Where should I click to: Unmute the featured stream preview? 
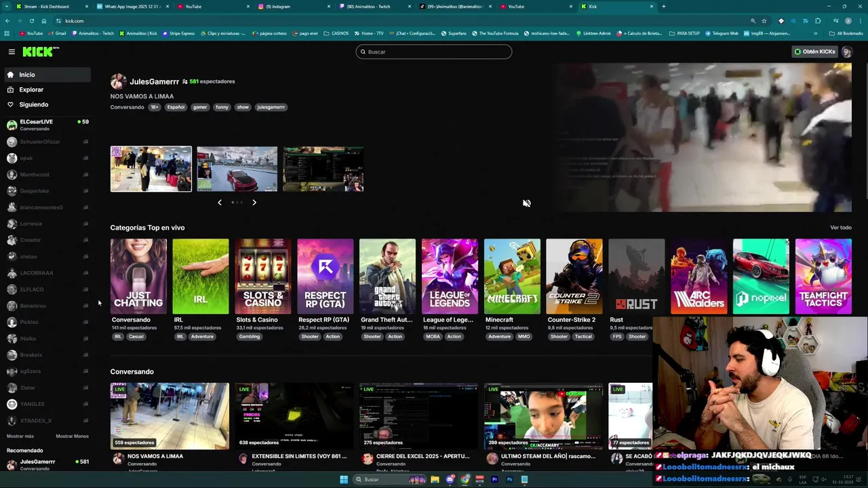click(x=526, y=203)
